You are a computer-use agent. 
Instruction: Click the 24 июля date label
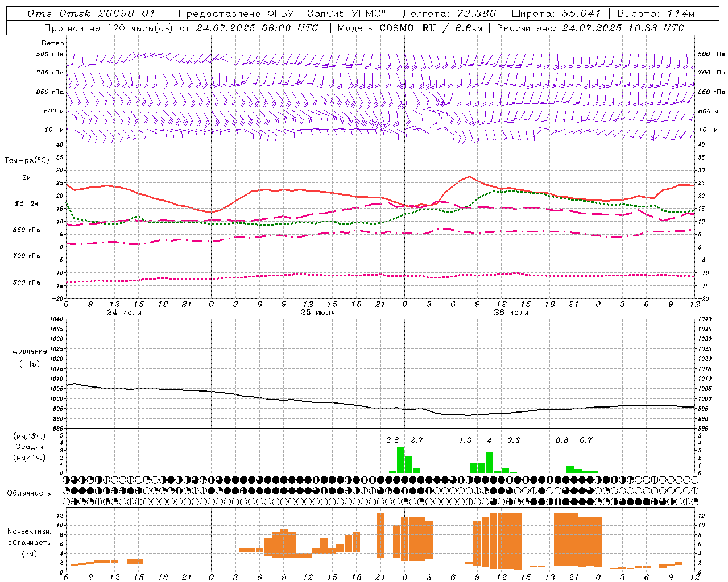(x=125, y=313)
